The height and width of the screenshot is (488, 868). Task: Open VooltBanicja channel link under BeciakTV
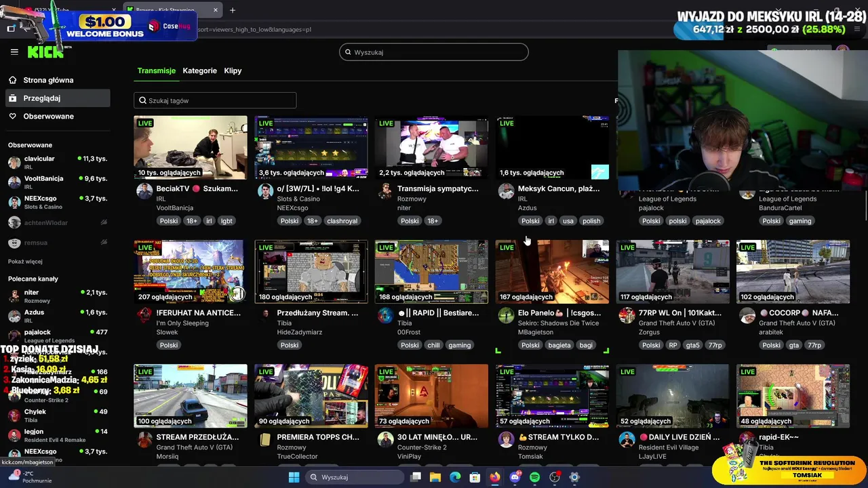[x=175, y=208]
